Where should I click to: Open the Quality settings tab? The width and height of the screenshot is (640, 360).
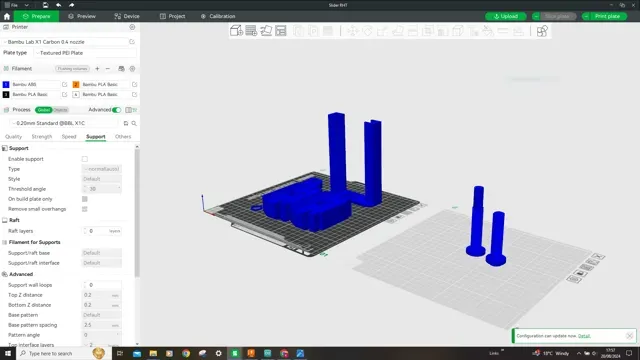pos(13,137)
